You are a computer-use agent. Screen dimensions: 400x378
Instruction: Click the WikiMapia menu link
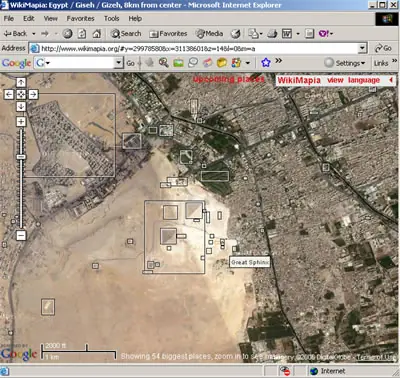pyautogui.click(x=299, y=80)
